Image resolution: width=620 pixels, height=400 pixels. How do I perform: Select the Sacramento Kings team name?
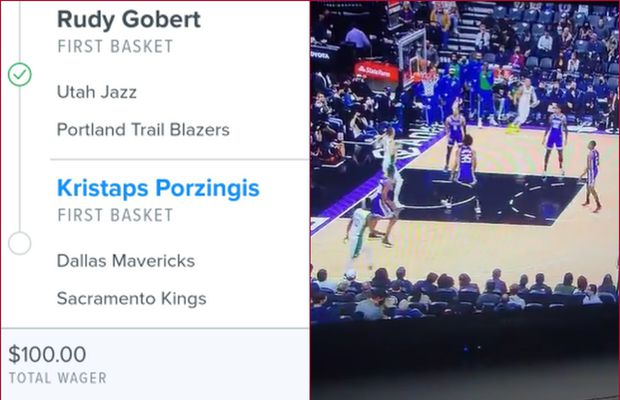(132, 298)
